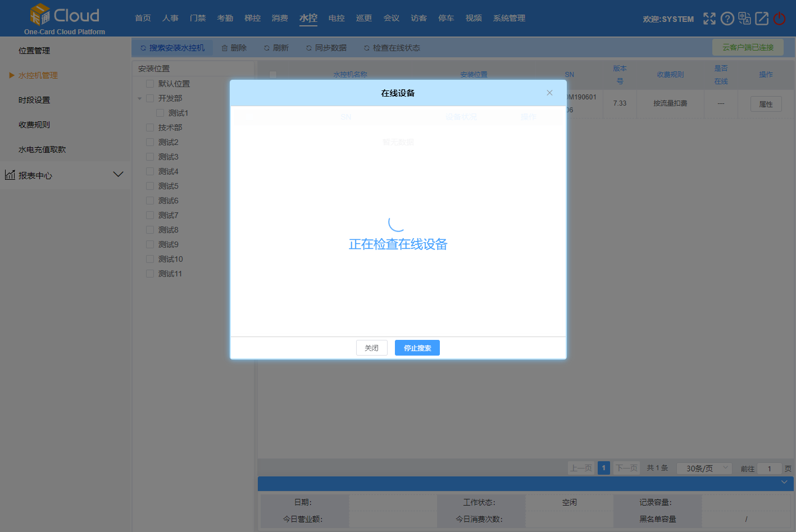Screen dimensions: 796x532
Task: Open the 30条/页 page size dropdown
Action: (x=704, y=468)
